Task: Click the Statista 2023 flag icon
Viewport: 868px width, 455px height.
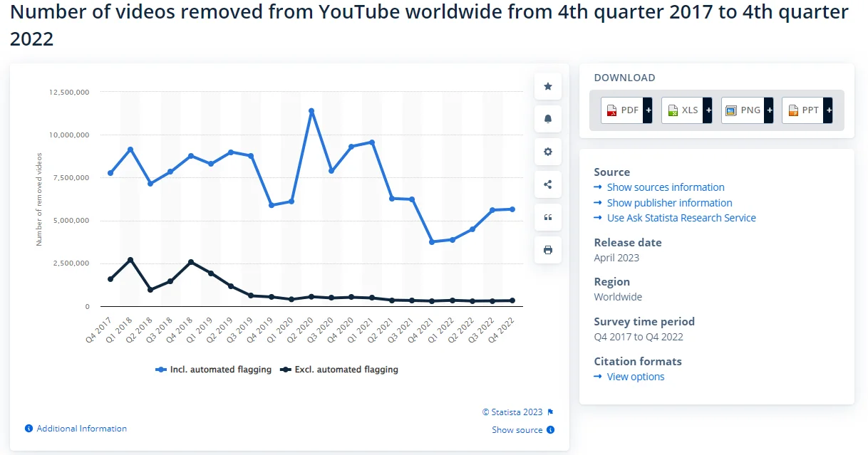Action: (x=551, y=412)
